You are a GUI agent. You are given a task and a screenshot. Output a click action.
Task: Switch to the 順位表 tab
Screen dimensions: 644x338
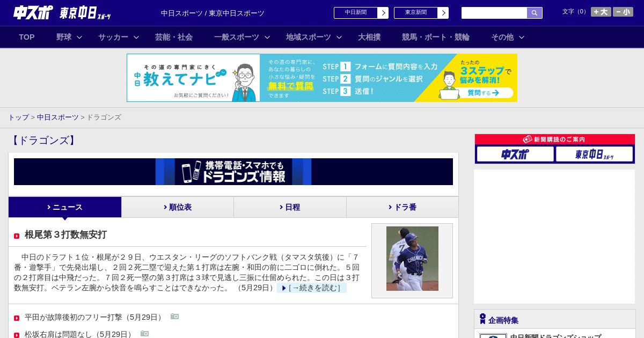pos(178,207)
